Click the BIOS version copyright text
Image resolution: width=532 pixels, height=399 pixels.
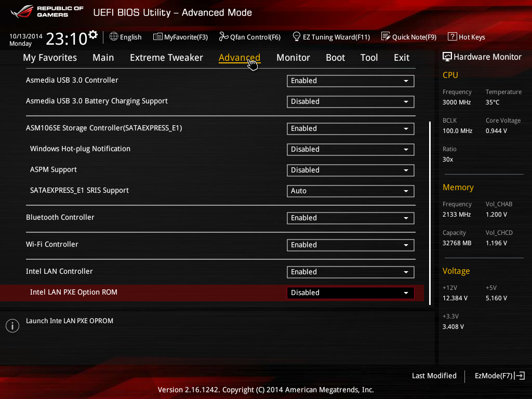pos(265,390)
